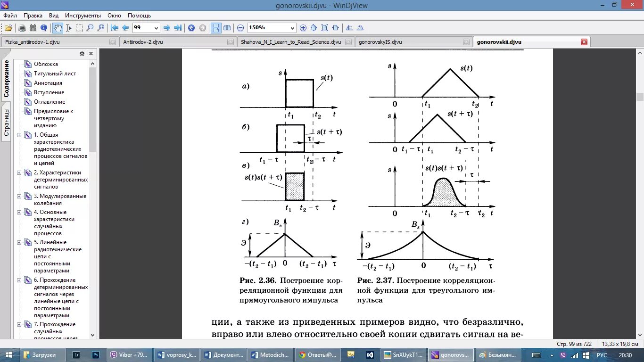The image size is (644, 362).
Task: Click the gear settings icon in sidebar
Action: [x=82, y=54]
